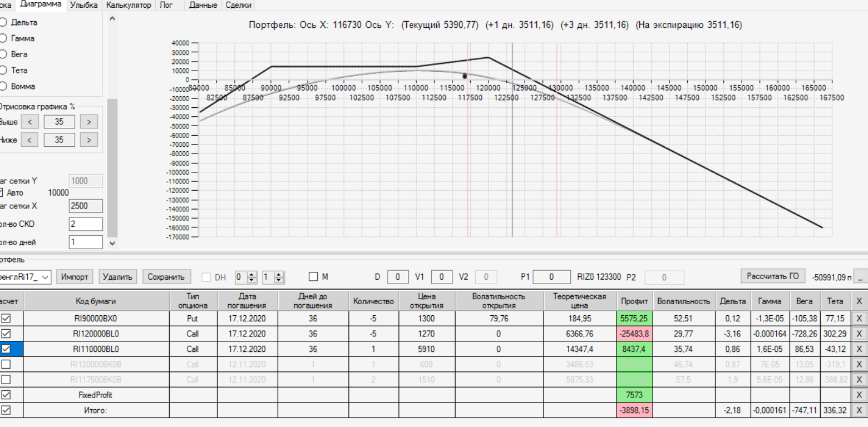868x427 pixels.
Task: Click the FixedProfit value 7573
Action: 634,395
